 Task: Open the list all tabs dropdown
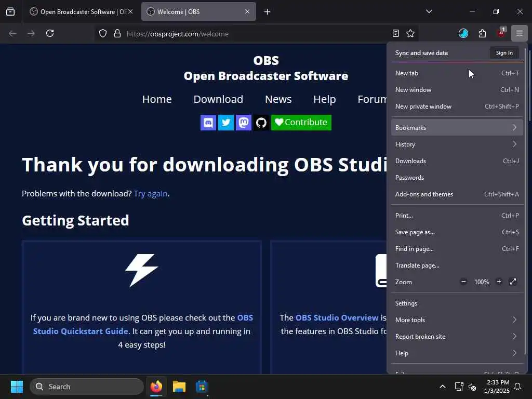click(429, 11)
